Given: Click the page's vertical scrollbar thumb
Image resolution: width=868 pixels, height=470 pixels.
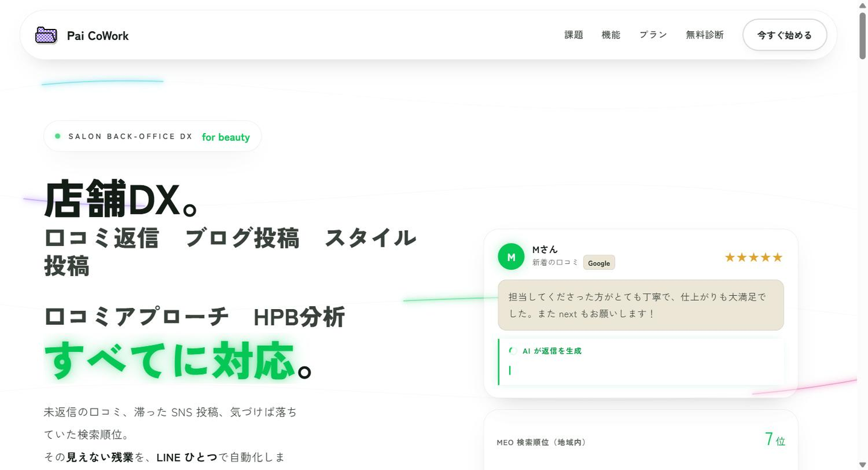Looking at the screenshot, I should pos(863,35).
